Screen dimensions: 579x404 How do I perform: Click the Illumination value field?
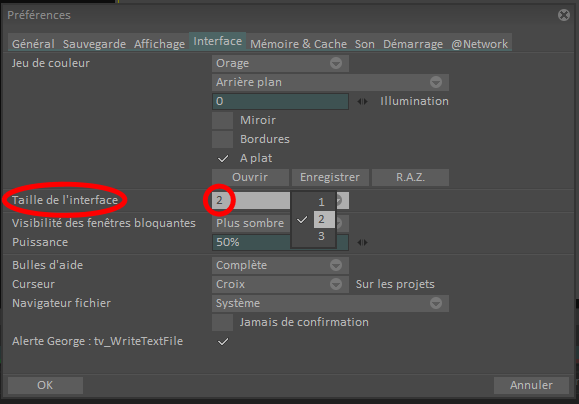click(x=280, y=101)
